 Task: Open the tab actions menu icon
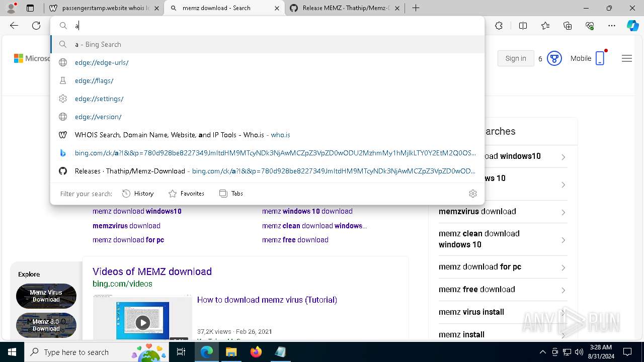(30, 8)
